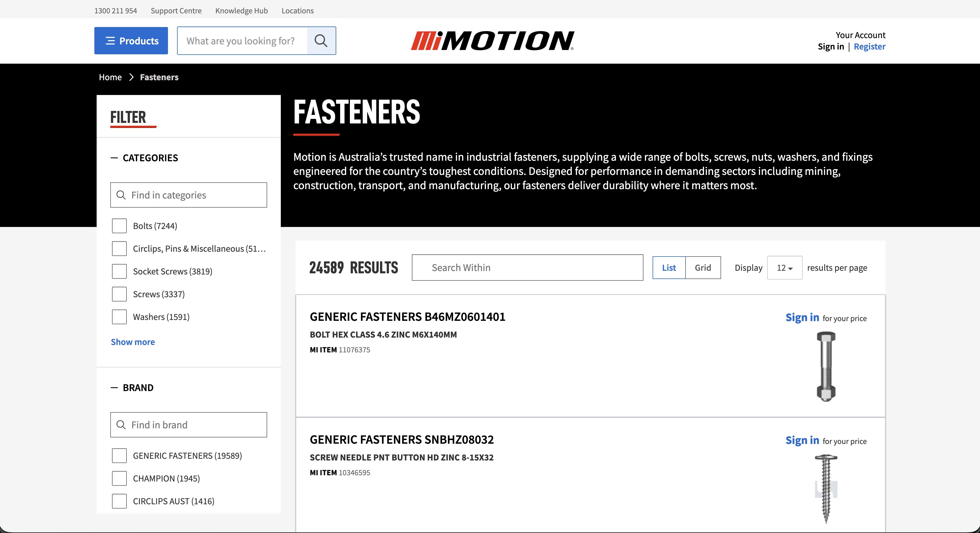Check the Washers category checkbox
This screenshot has height=533, width=980.
[119, 317]
